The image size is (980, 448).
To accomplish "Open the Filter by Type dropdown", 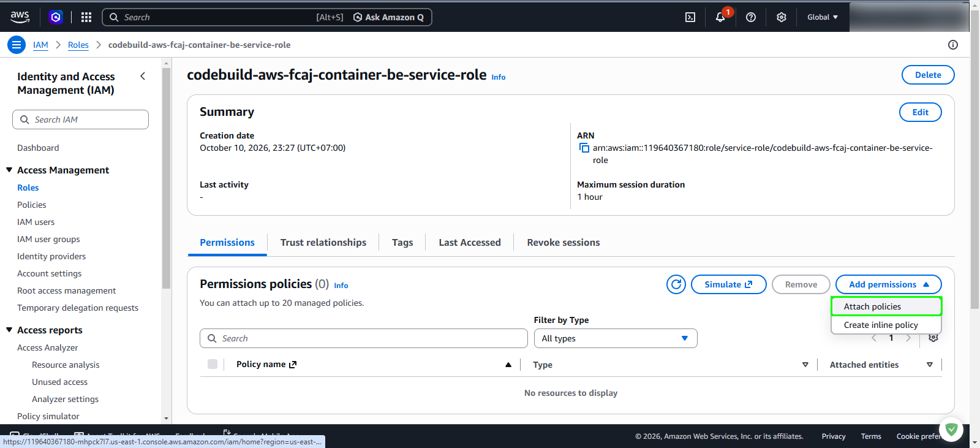I will click(616, 338).
